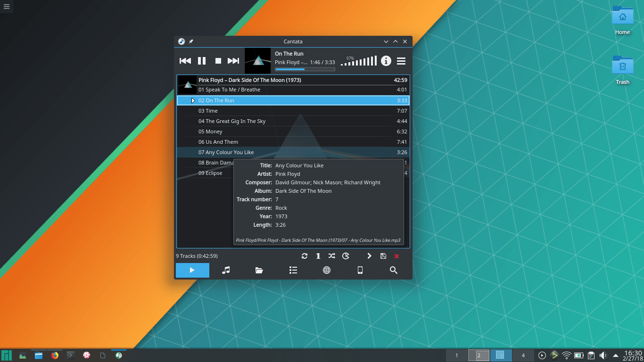644x362 pixels.
Task: Open the Playlists list tab
Action: coord(293,270)
